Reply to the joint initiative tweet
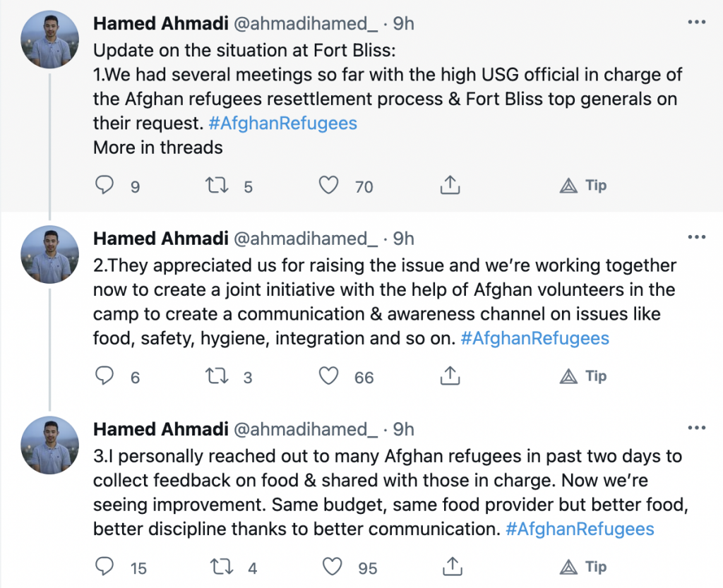723x588 pixels. tap(104, 376)
